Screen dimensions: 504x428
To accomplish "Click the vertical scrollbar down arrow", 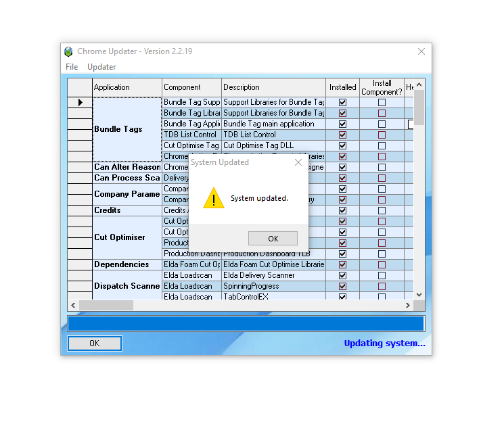I will tap(419, 294).
